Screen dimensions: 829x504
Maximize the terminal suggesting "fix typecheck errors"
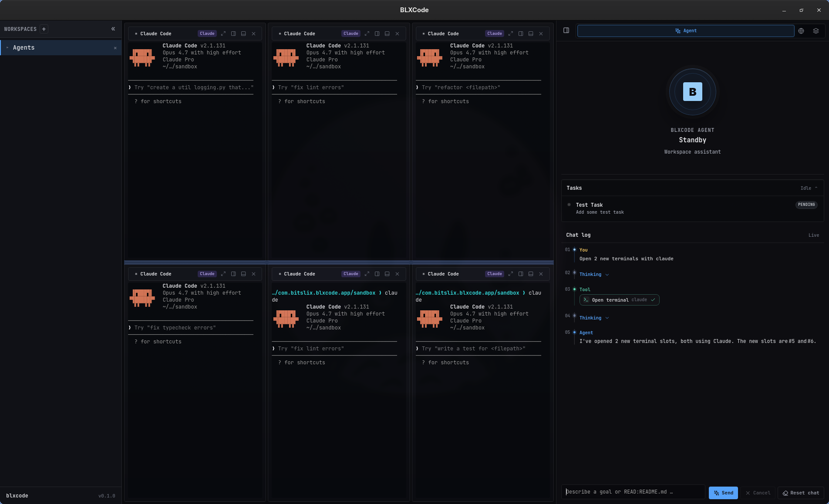click(x=223, y=274)
